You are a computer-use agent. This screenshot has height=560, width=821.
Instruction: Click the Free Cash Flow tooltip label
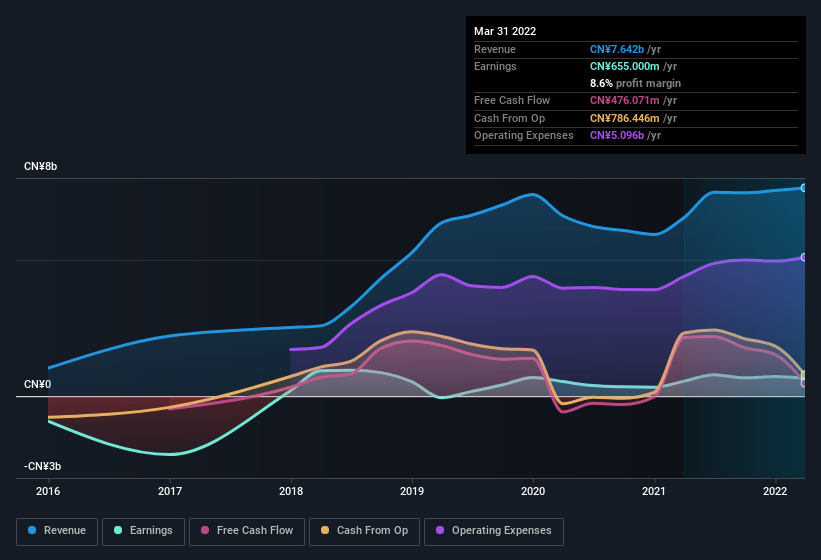tap(512, 100)
